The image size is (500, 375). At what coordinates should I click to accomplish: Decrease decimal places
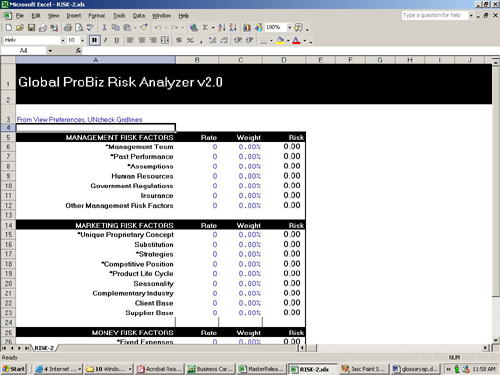(x=224, y=41)
